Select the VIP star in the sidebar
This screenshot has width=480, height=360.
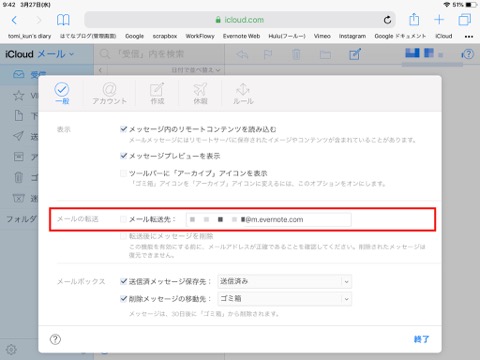pos(19,96)
